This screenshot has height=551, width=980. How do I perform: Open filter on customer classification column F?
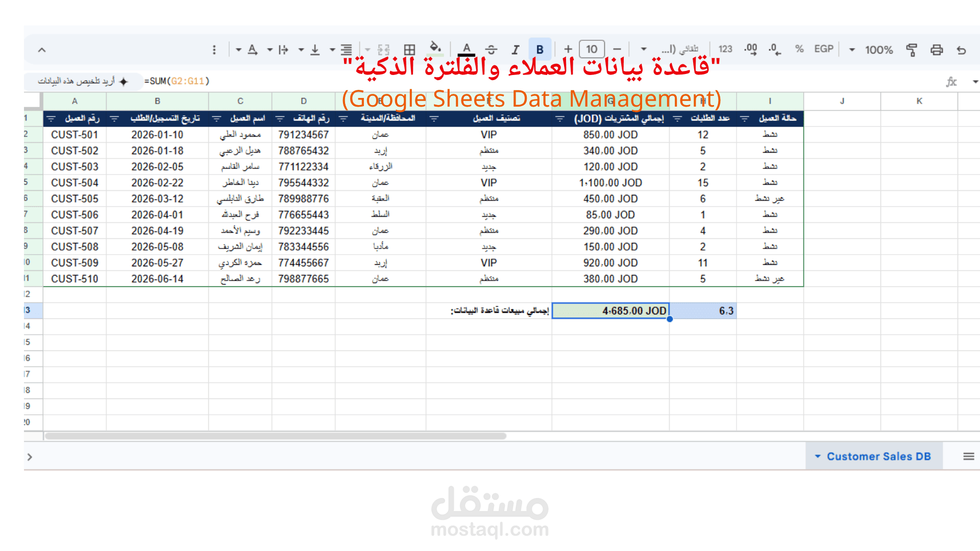coord(434,118)
